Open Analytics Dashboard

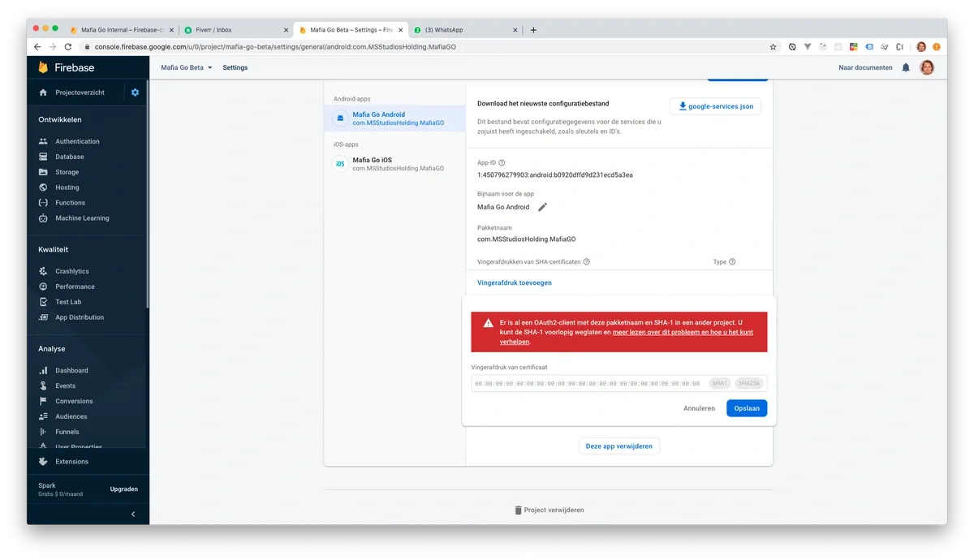point(71,370)
